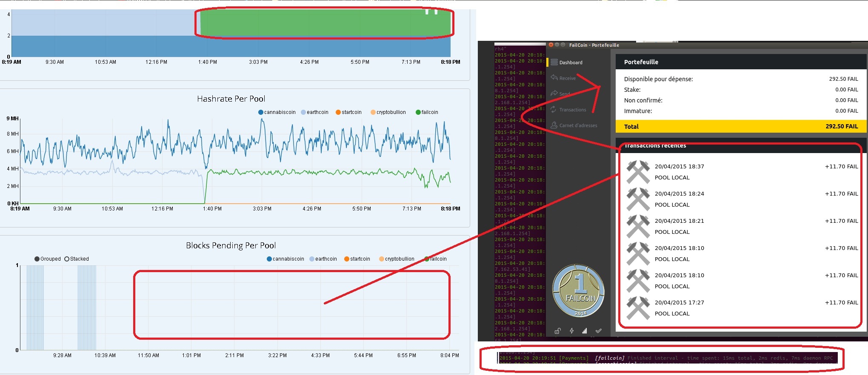The height and width of the screenshot is (375, 868).
Task: Click the wallet unlock padlock status icon
Action: click(x=557, y=331)
